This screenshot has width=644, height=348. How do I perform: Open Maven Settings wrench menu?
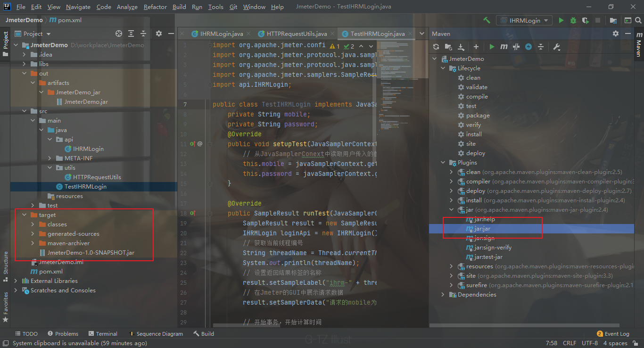click(556, 47)
